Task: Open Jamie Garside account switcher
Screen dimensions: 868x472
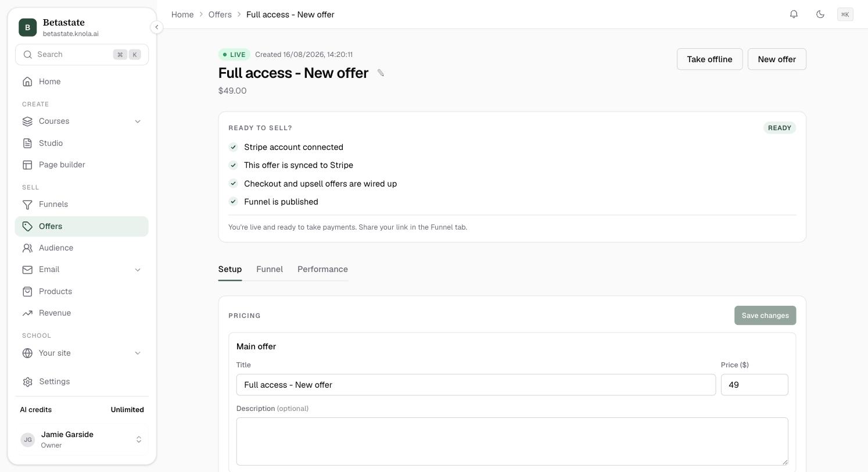Action: click(x=81, y=439)
